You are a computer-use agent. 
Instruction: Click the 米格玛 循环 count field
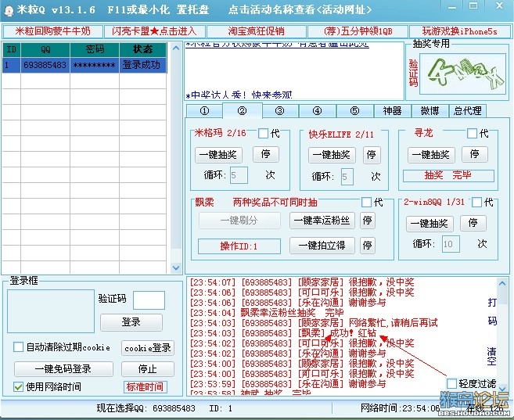(x=239, y=175)
